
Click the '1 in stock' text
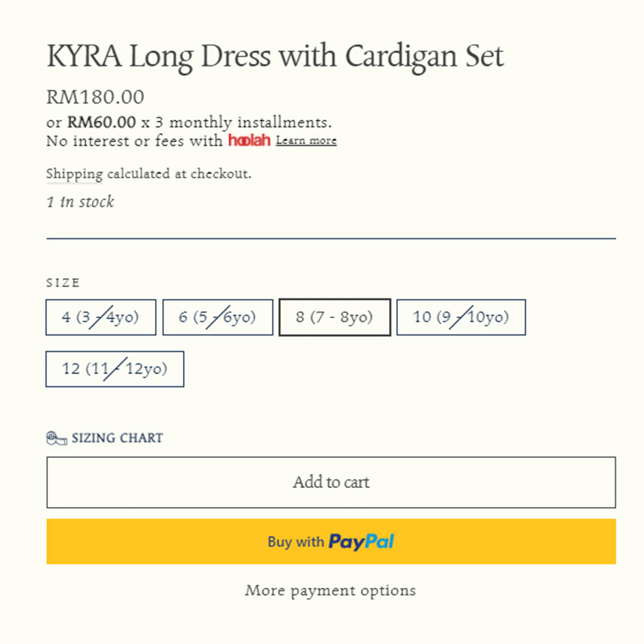pos(80,202)
